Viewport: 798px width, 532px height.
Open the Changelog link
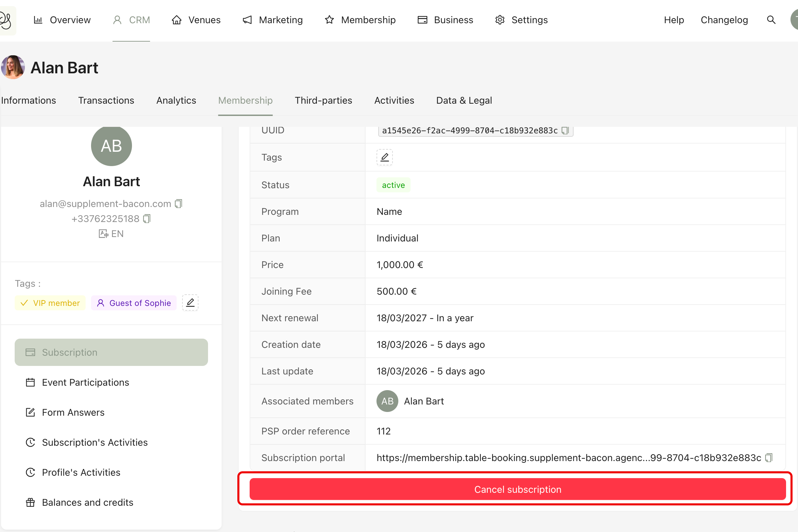tap(724, 20)
